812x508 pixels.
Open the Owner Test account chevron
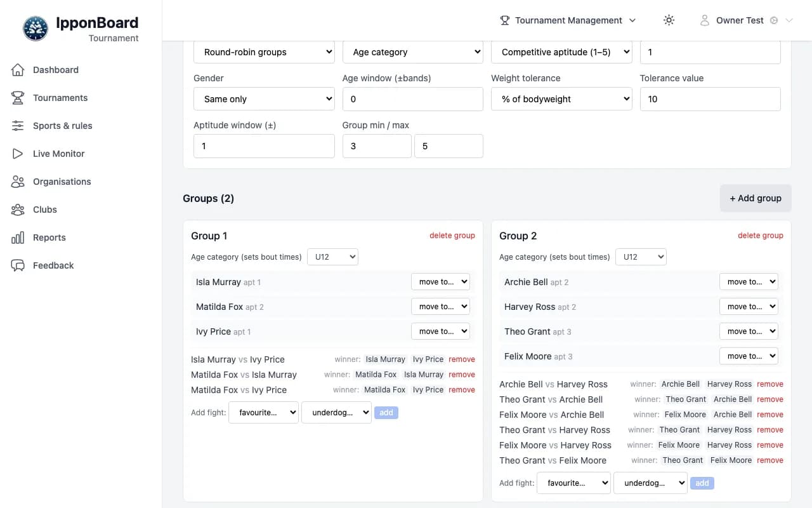coord(789,20)
